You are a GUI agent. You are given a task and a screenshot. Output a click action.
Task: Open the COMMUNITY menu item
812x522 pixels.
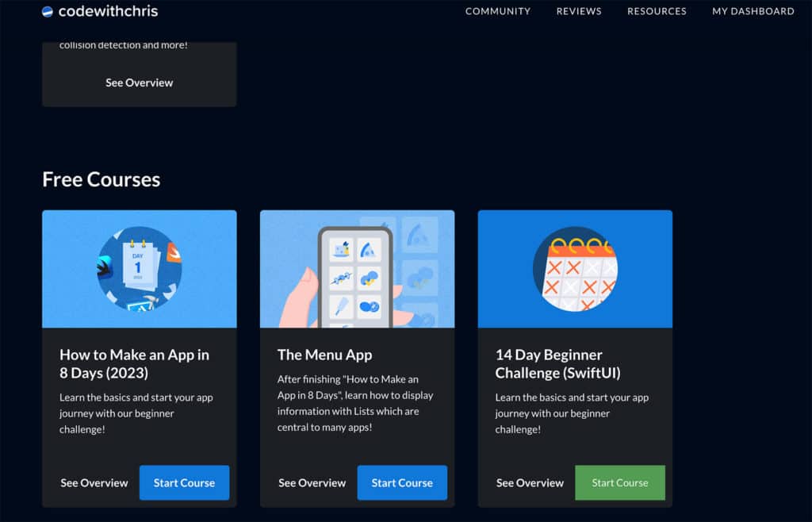pos(497,11)
